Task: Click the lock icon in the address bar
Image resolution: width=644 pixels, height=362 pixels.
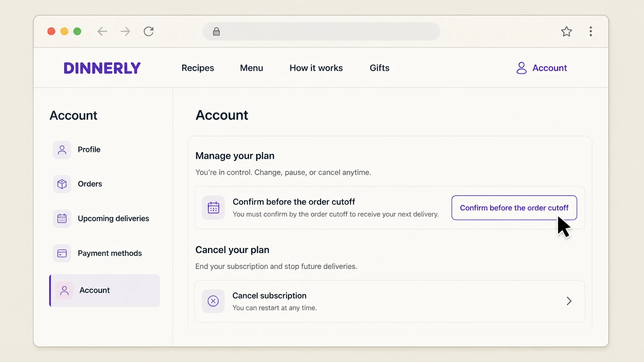Action: click(x=216, y=31)
